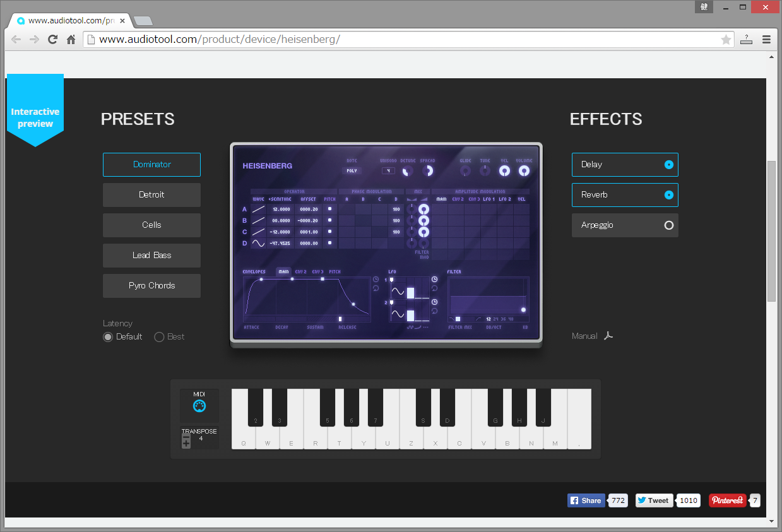Select the Lead Bass preset
782x532 pixels.
click(151, 256)
